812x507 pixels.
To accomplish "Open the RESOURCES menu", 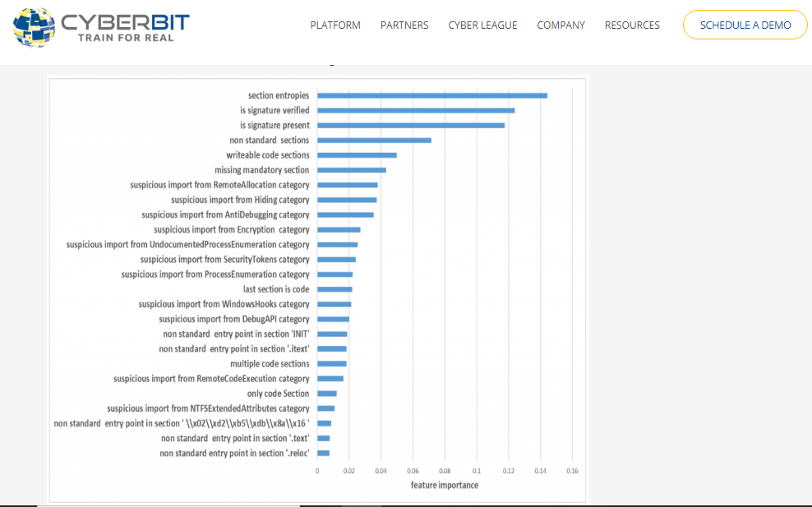I will tap(632, 25).
